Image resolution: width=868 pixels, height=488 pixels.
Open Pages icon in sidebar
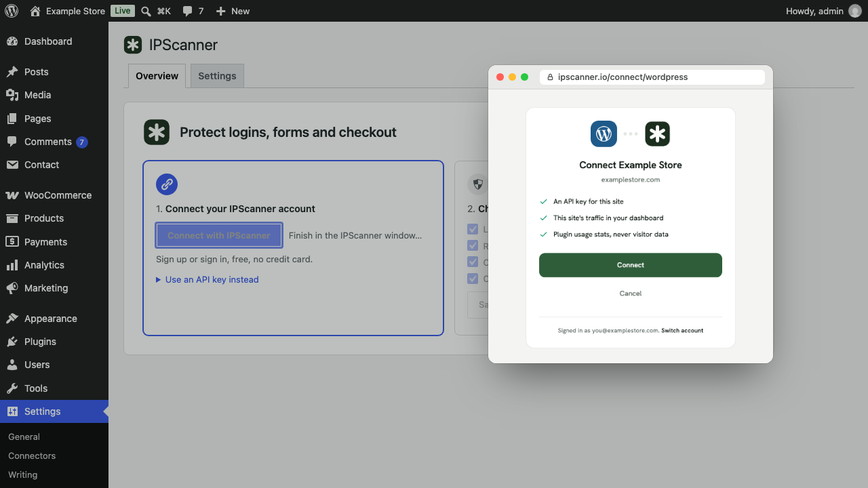coord(12,119)
